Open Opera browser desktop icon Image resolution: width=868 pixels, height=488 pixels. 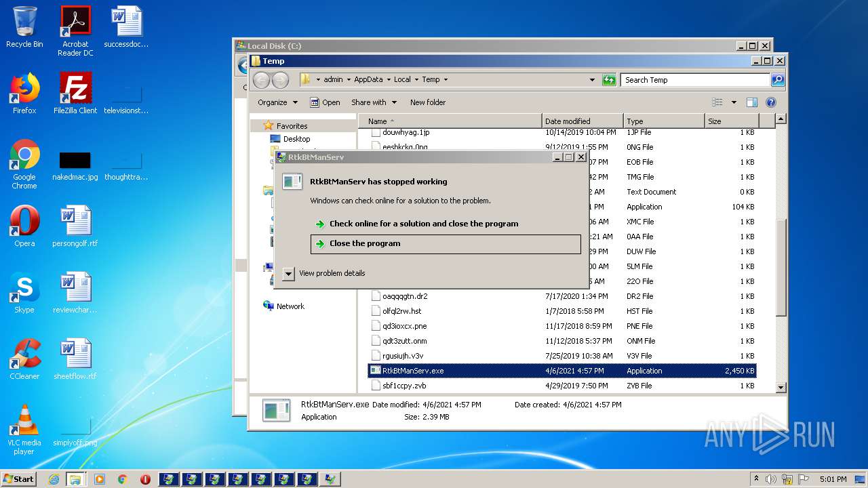(x=24, y=226)
